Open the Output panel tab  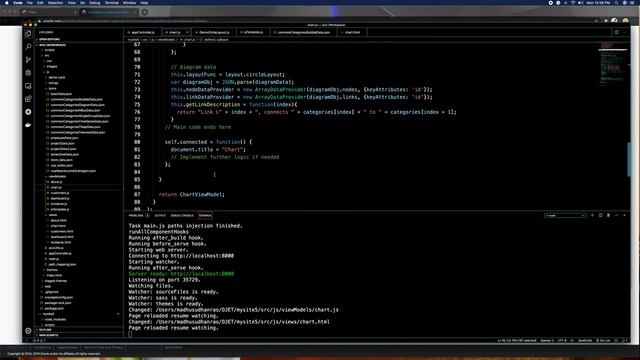pos(160,215)
